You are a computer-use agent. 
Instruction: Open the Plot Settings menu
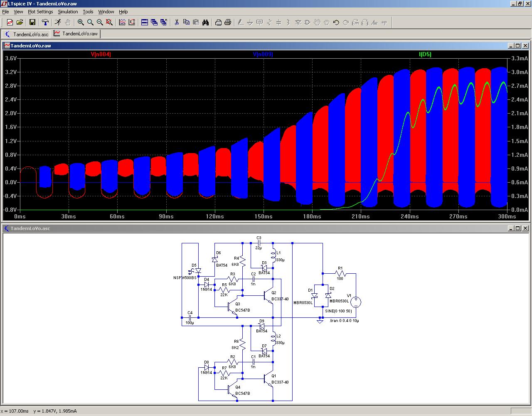click(x=40, y=12)
